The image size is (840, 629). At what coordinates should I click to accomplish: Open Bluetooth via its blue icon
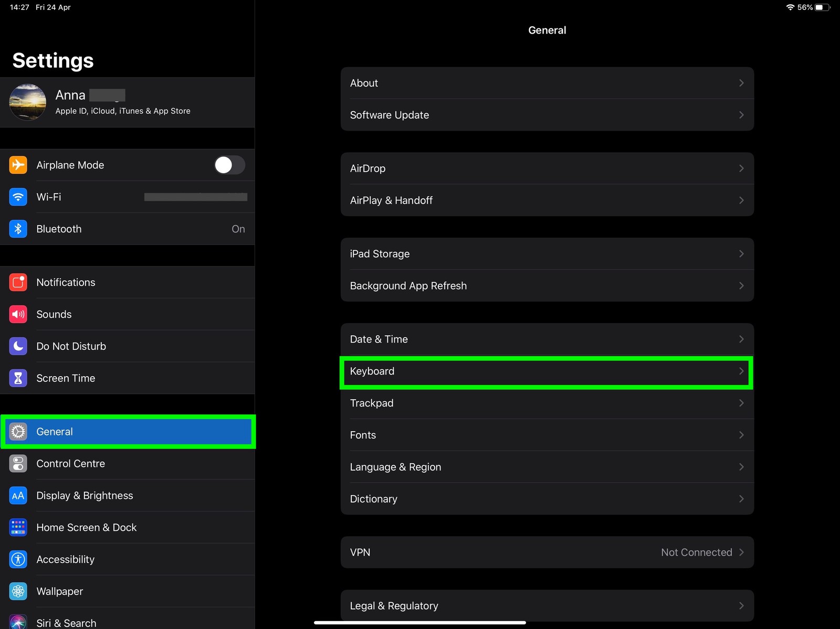click(x=18, y=229)
